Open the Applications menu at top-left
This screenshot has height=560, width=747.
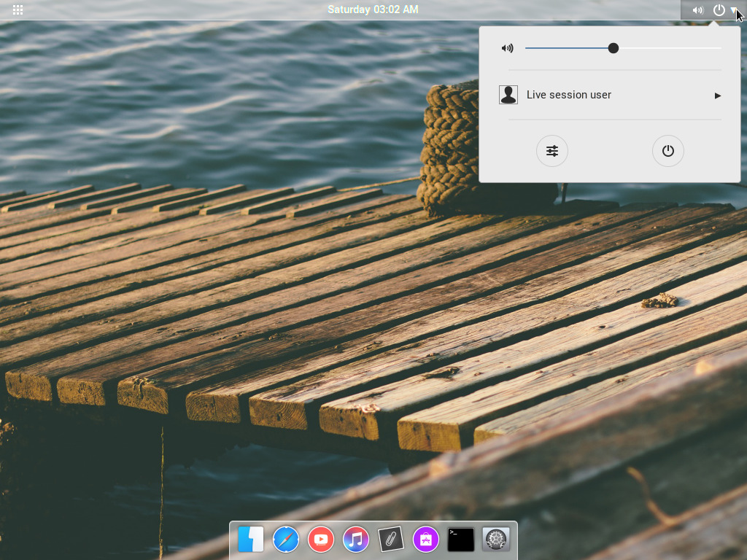pos(18,9)
